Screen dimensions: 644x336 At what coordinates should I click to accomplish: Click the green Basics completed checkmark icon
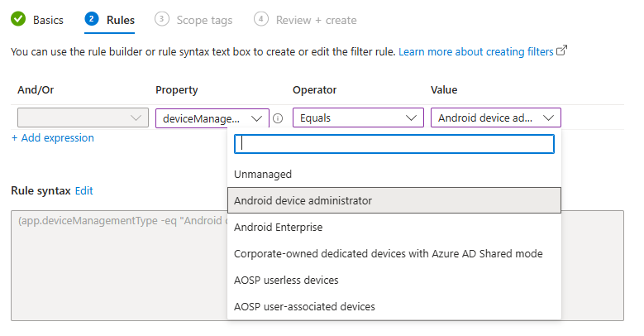tap(17, 19)
